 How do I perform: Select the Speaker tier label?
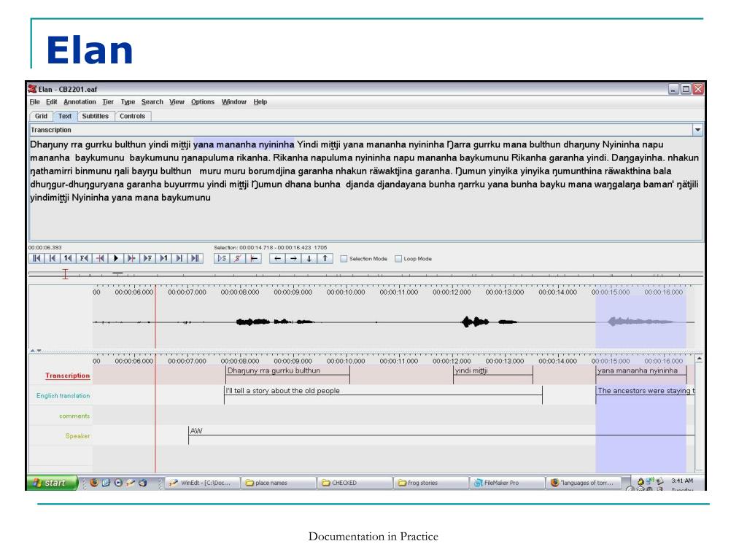pyautogui.click(x=77, y=436)
